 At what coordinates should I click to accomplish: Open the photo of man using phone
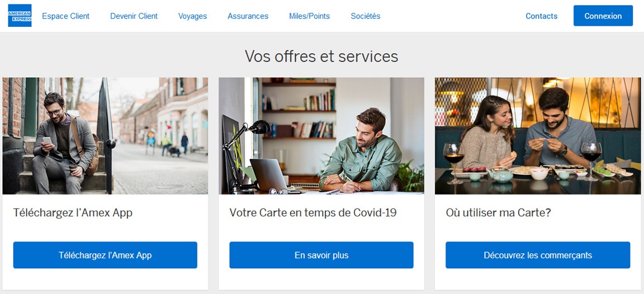click(x=105, y=136)
